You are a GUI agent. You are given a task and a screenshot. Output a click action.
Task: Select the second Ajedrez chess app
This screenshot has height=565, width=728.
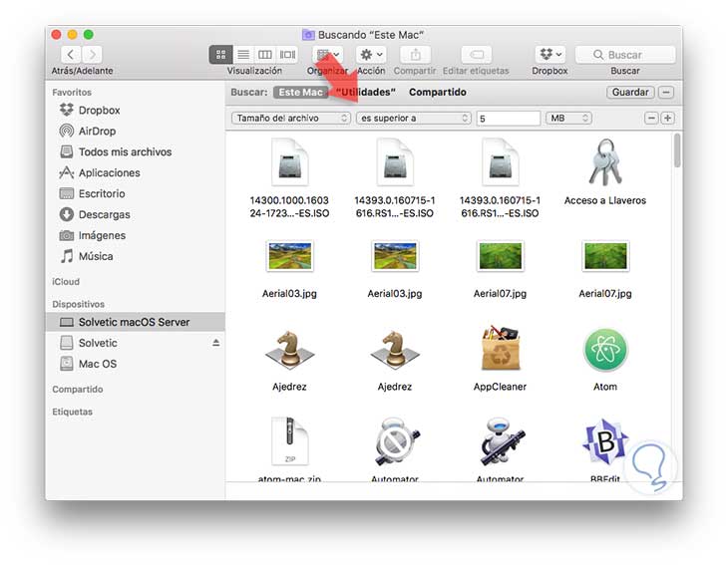click(x=395, y=351)
